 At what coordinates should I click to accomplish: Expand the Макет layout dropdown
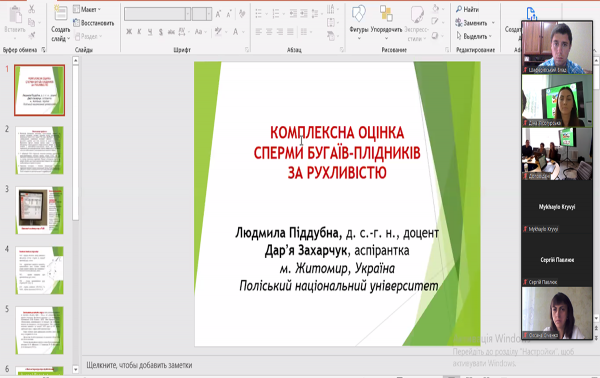click(87, 9)
